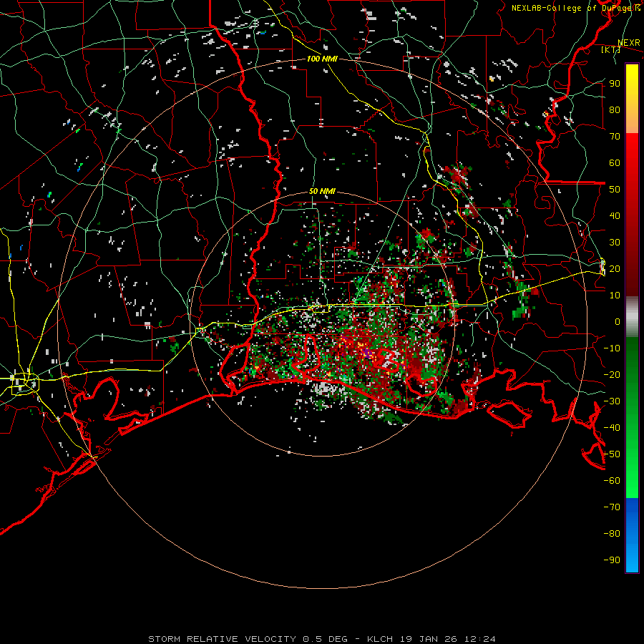Click the blue bottom segment of the color bar

click(x=632, y=535)
